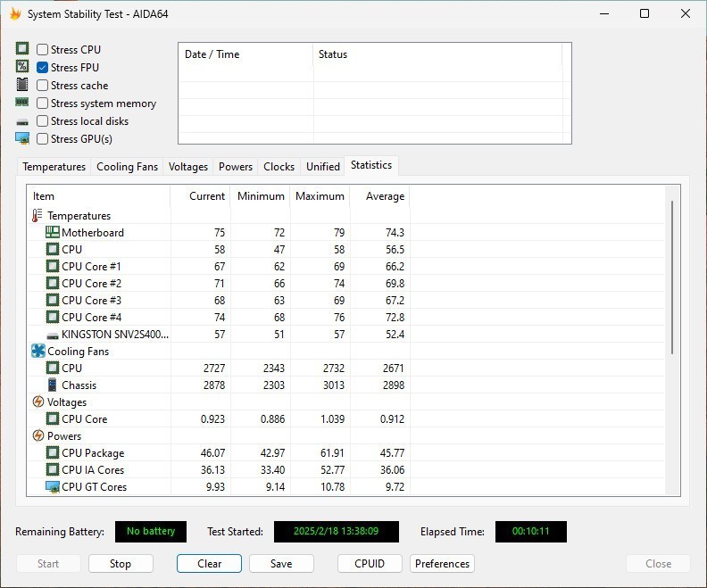
Task: Click the Chassis fan icon
Action: click(53, 385)
